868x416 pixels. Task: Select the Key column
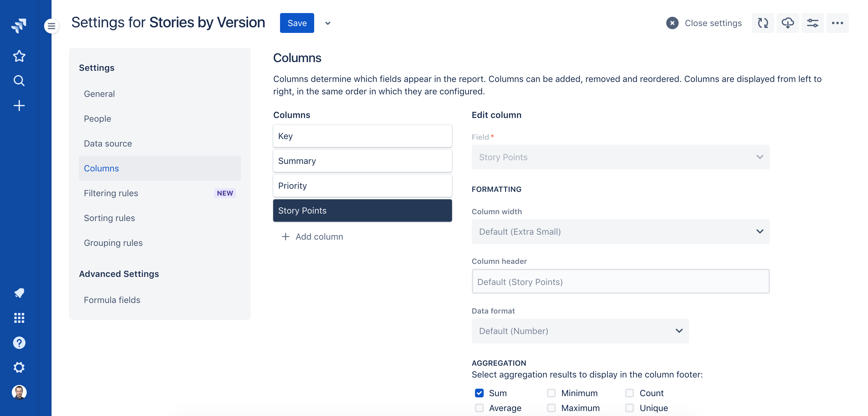pos(362,136)
